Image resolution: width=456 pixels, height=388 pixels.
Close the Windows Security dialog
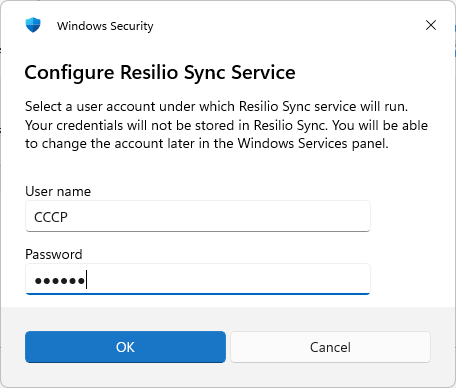coord(431,25)
